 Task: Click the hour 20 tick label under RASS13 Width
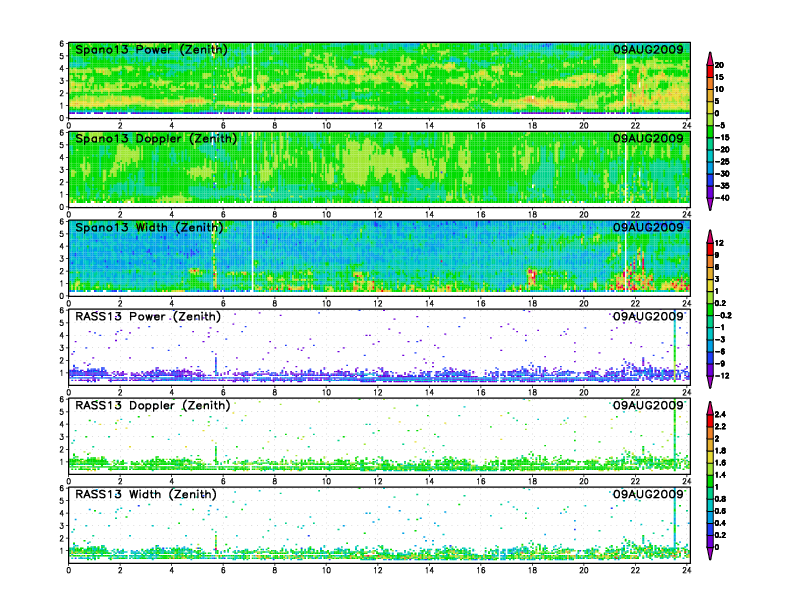click(x=583, y=570)
